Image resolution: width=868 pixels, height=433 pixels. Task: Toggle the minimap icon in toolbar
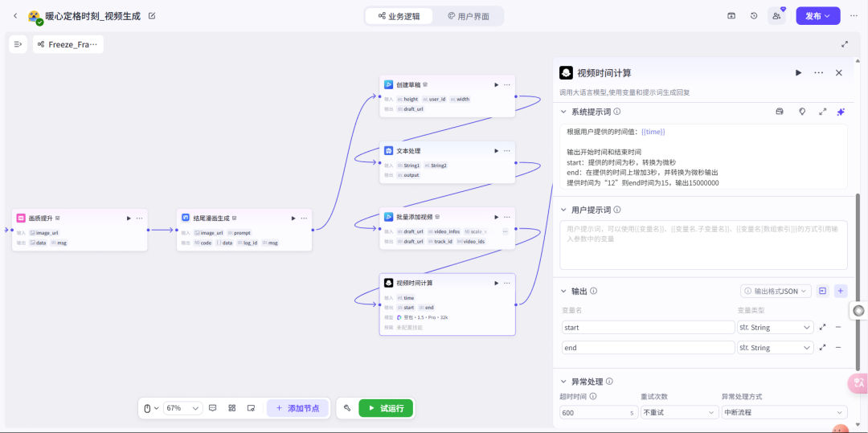[x=251, y=408]
